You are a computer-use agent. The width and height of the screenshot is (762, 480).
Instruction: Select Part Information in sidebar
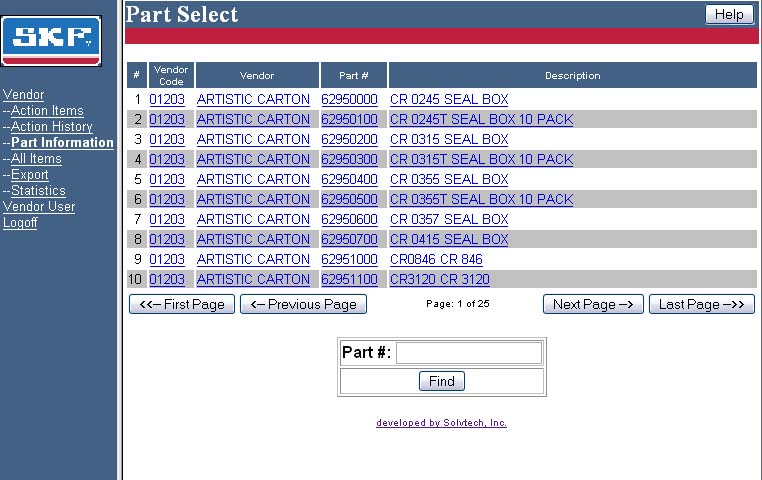pos(62,143)
